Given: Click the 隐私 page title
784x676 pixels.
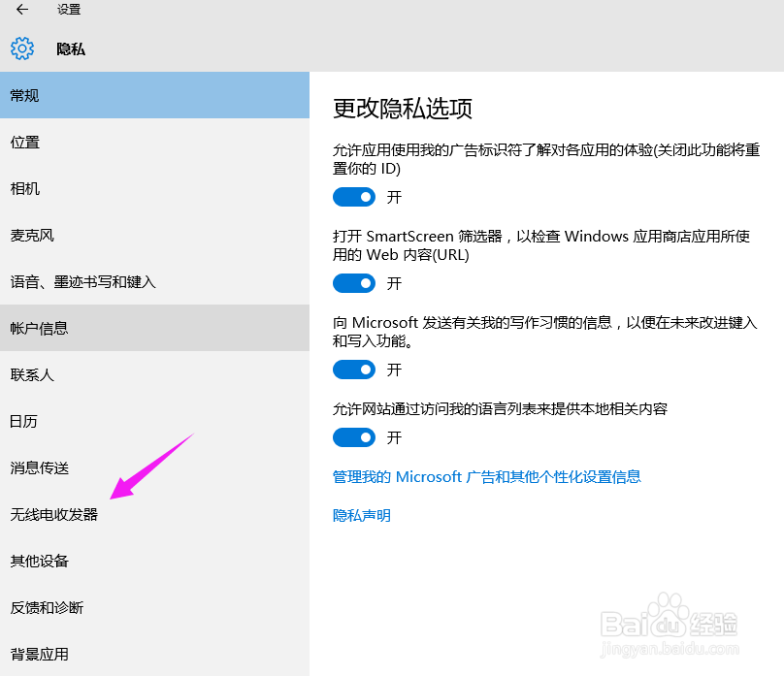Looking at the screenshot, I should click(x=71, y=48).
